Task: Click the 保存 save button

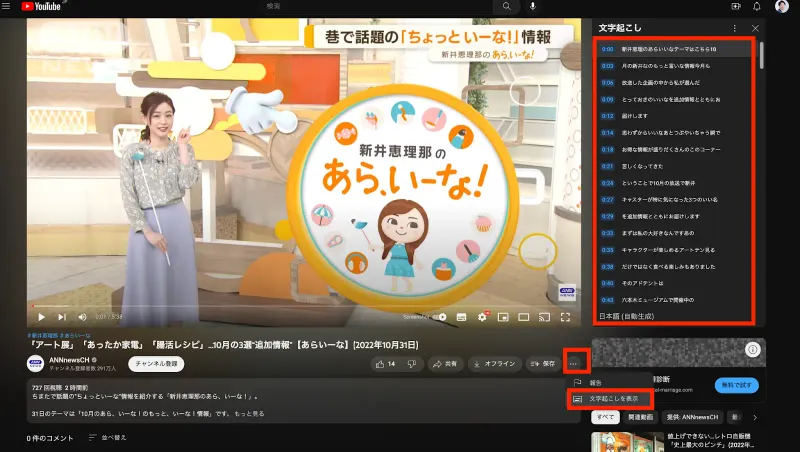Action: (x=543, y=364)
